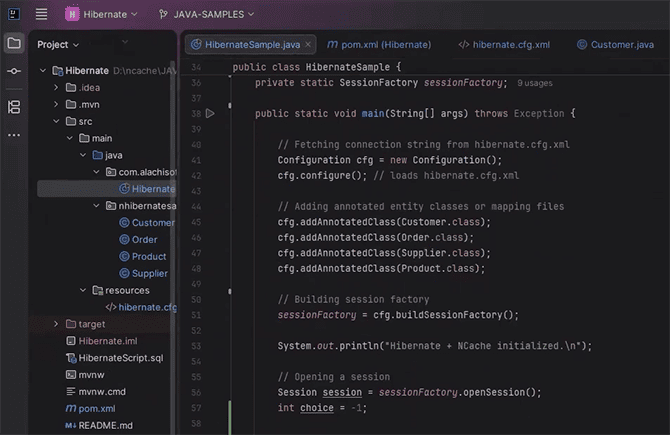Open the Structure tool window
The image size is (670, 435).
point(14,106)
